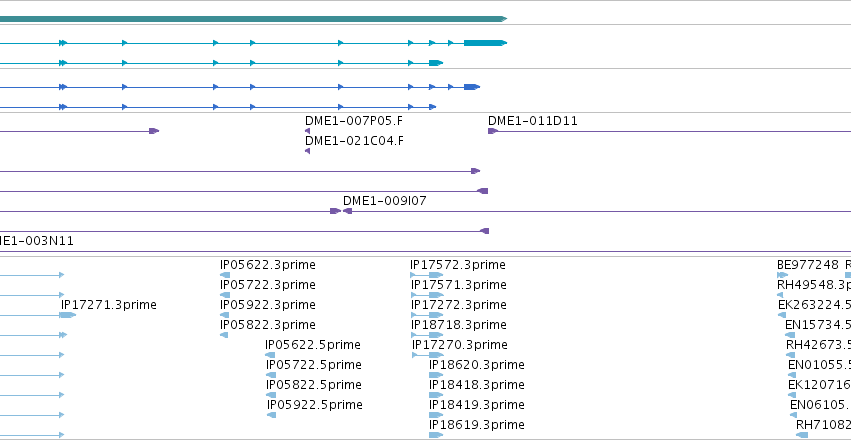Open the RH71082 EST label
The height and width of the screenshot is (440, 851).
click(823, 425)
